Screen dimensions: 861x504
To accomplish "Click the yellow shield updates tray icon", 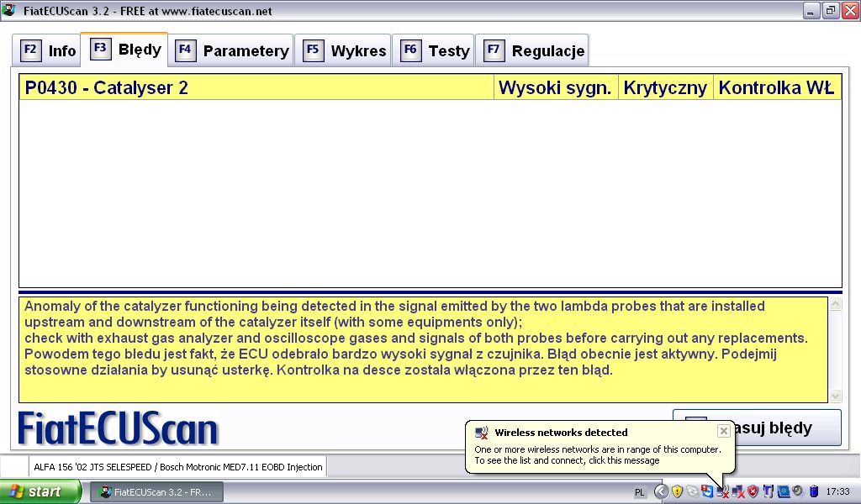I will click(x=677, y=492).
